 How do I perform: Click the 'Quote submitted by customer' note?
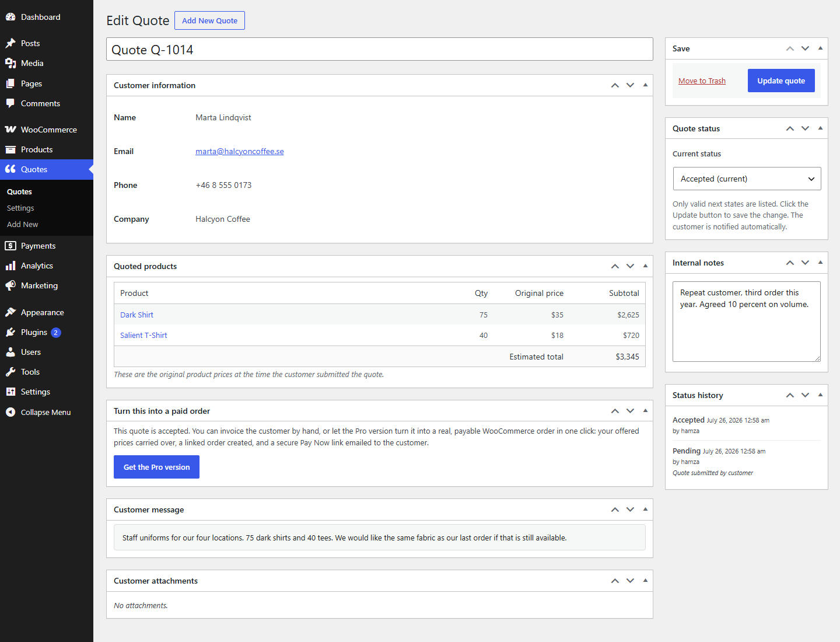(713, 473)
